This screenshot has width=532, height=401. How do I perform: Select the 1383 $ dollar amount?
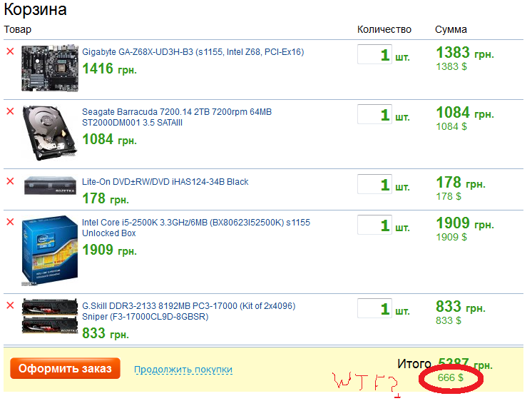click(x=451, y=66)
